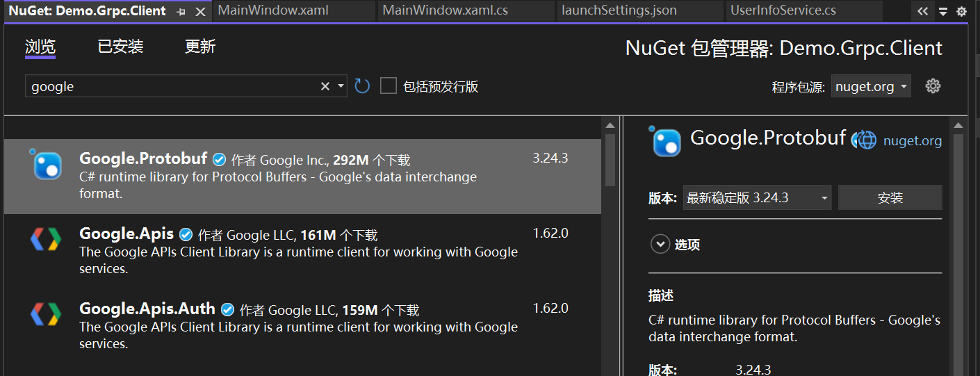980x376 pixels.
Task: Click the Google.Apis.Auth package icon
Action: pos(46,314)
